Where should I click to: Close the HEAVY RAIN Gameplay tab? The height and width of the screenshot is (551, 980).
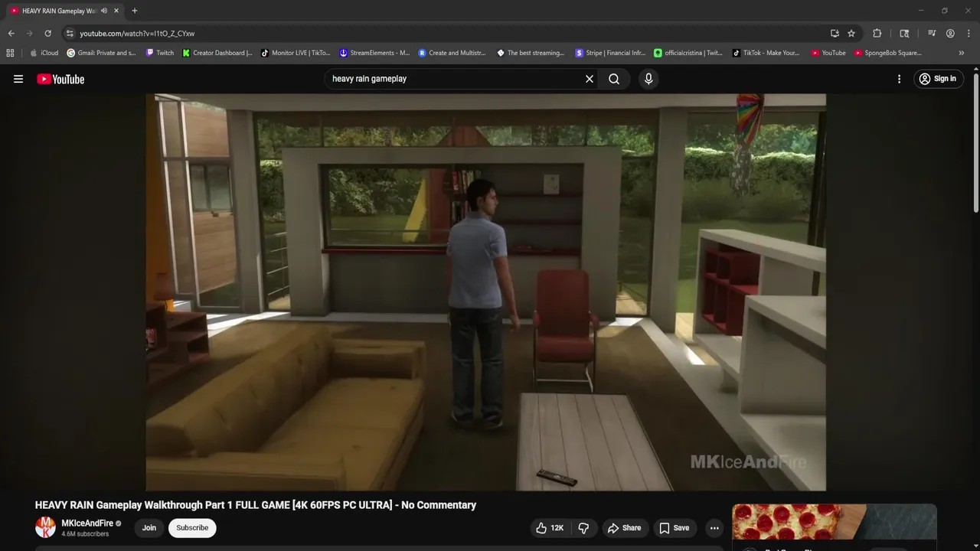coord(116,11)
